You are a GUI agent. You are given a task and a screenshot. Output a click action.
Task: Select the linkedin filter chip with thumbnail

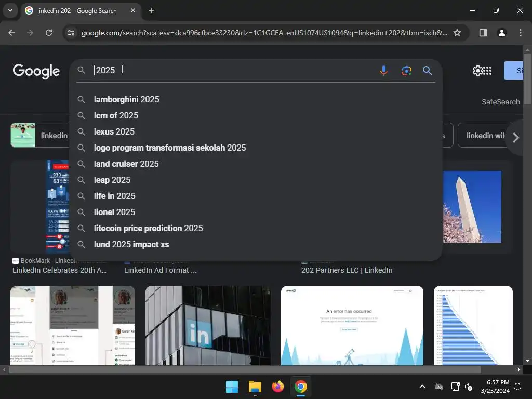pos(40,135)
